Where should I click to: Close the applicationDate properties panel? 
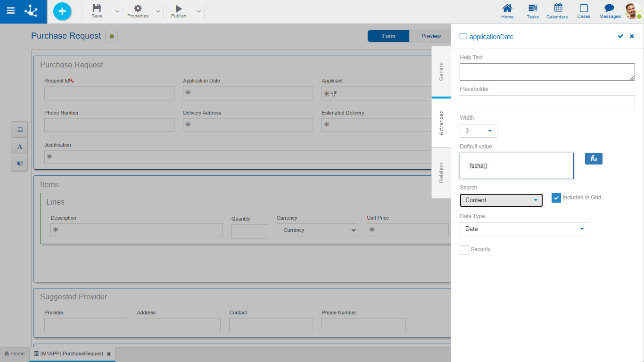[x=632, y=36]
